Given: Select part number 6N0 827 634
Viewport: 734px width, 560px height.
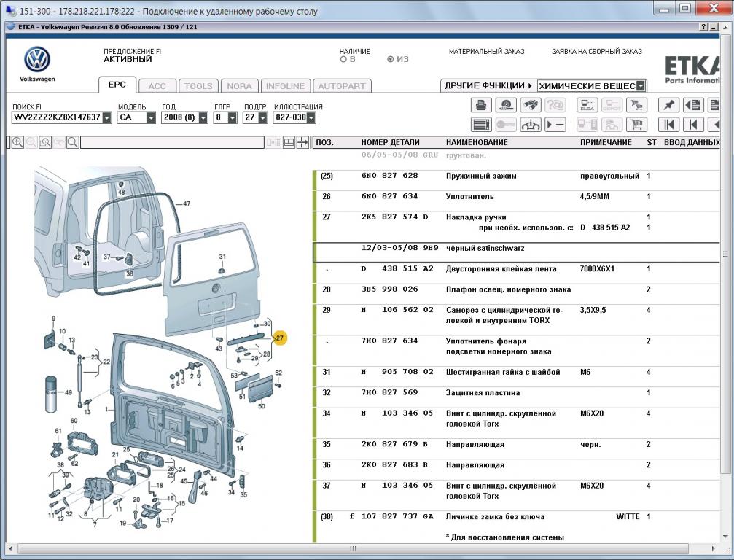Looking at the screenshot, I should point(389,197).
